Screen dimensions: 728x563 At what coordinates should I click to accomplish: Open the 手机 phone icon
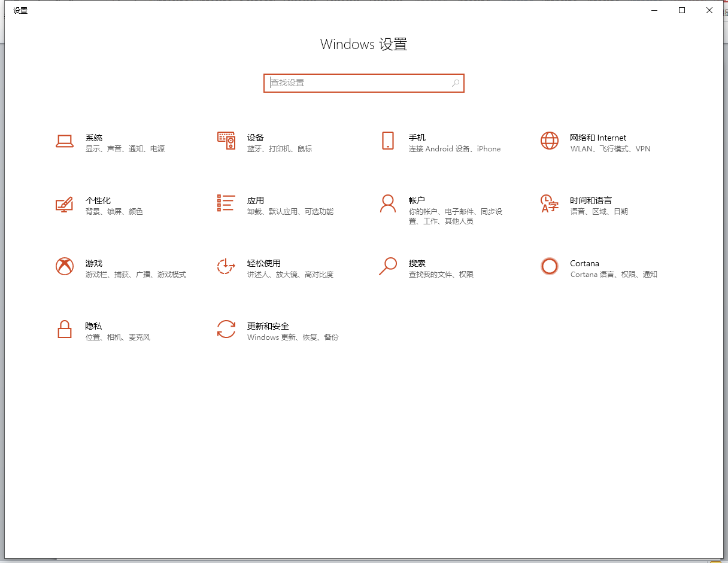click(x=388, y=141)
